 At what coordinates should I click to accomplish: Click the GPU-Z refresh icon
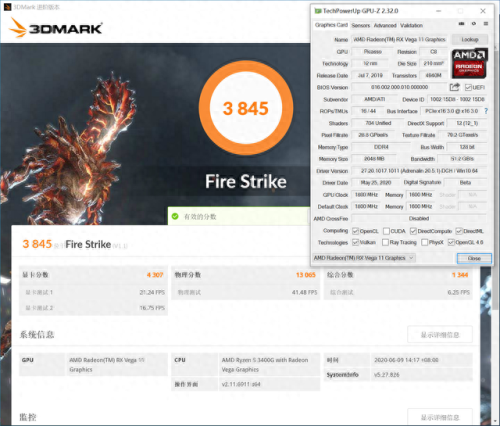pos(474,24)
